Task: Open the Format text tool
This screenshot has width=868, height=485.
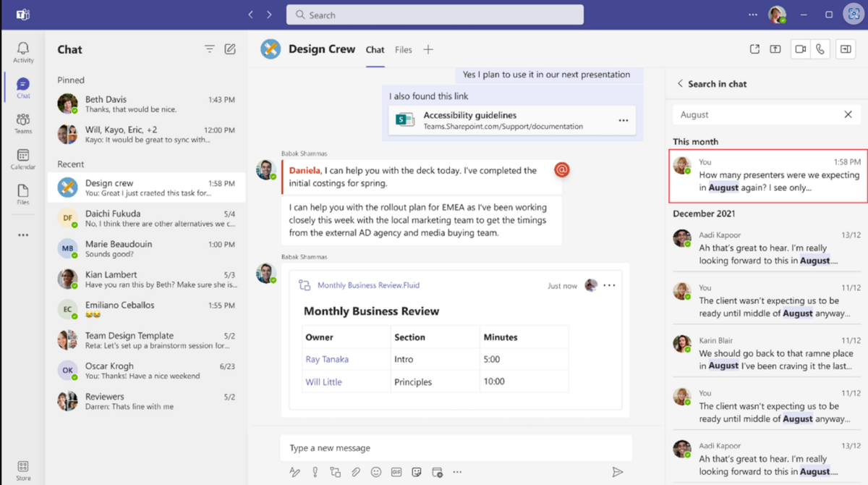Action: [294, 472]
